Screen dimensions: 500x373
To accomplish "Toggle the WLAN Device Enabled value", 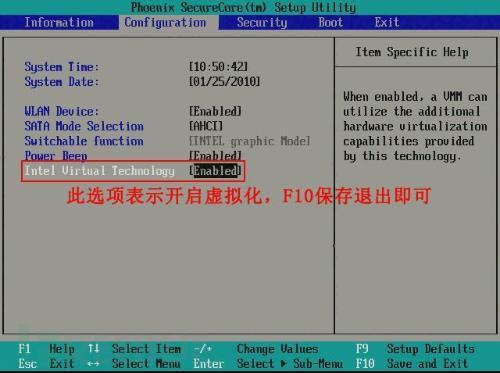I will [x=215, y=111].
